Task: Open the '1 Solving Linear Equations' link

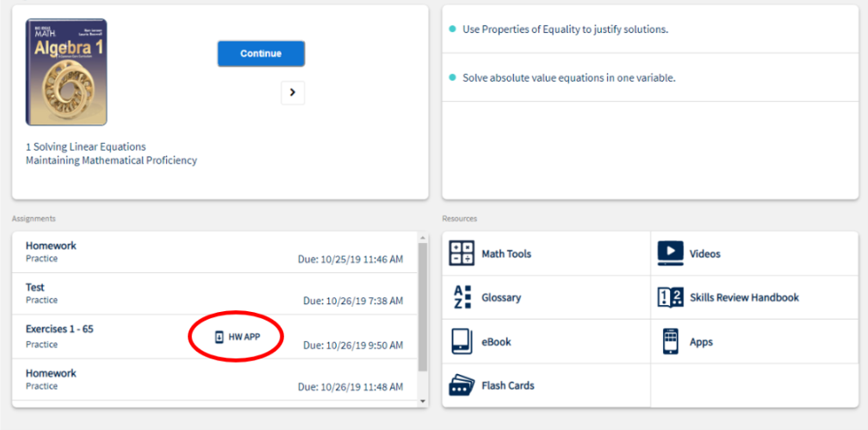Action: coord(86,147)
